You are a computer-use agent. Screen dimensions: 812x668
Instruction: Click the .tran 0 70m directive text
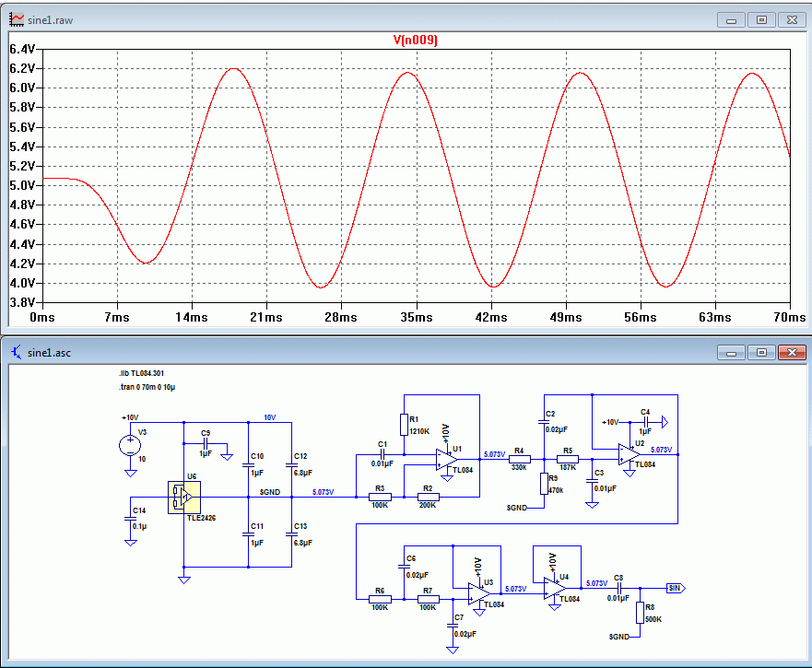pos(147,387)
